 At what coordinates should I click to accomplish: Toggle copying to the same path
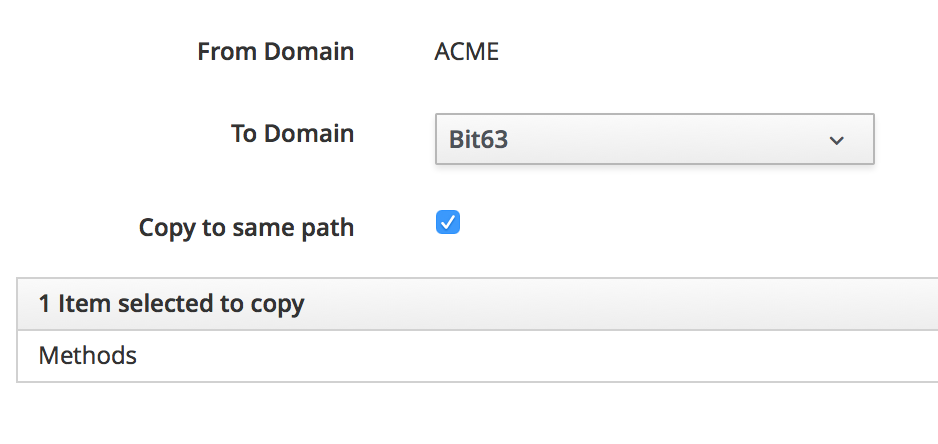pos(448,223)
